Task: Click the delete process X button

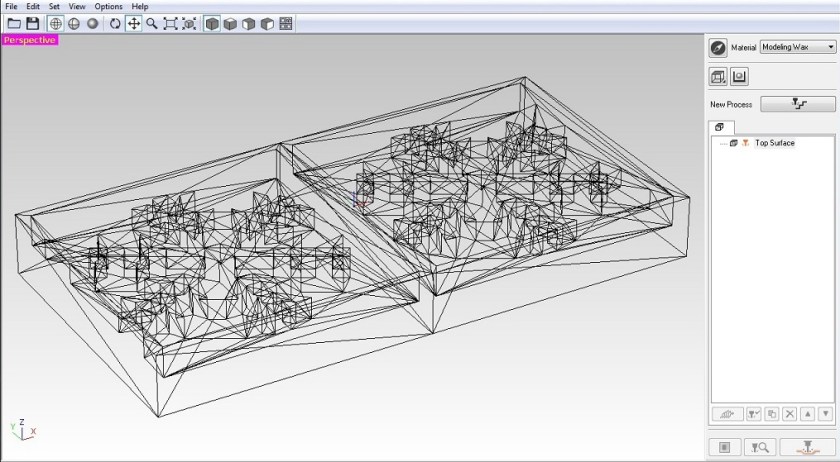Action: pyautogui.click(x=789, y=414)
